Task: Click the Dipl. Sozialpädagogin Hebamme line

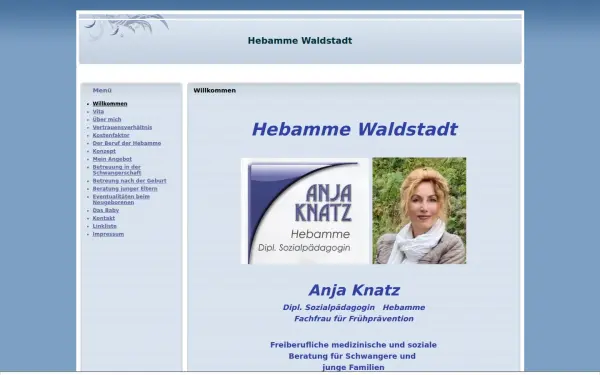Action: coord(354,308)
